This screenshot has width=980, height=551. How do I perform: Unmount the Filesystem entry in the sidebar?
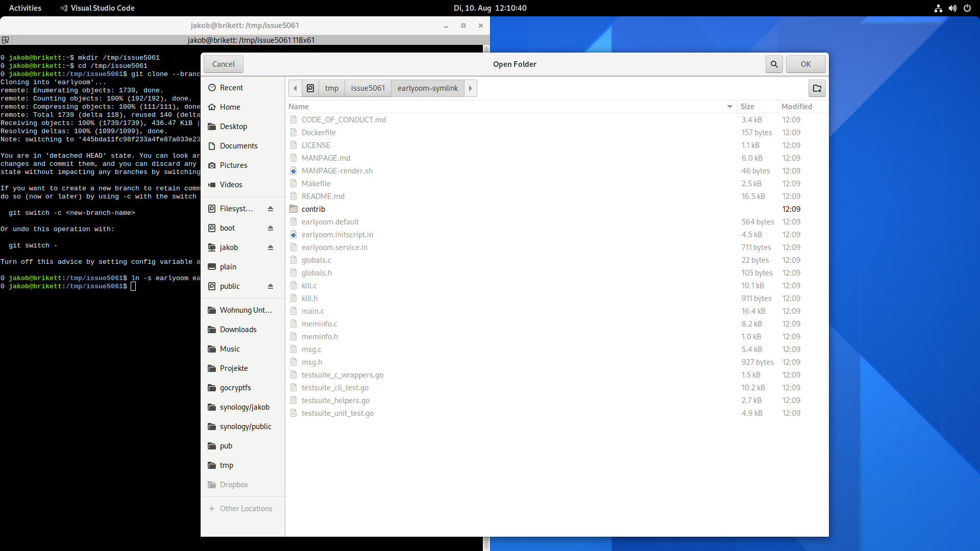click(x=271, y=208)
